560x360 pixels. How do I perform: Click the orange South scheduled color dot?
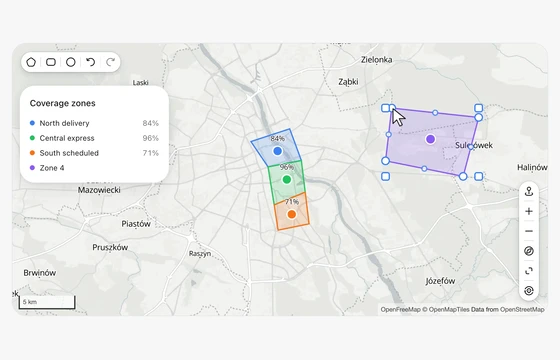[x=32, y=153]
